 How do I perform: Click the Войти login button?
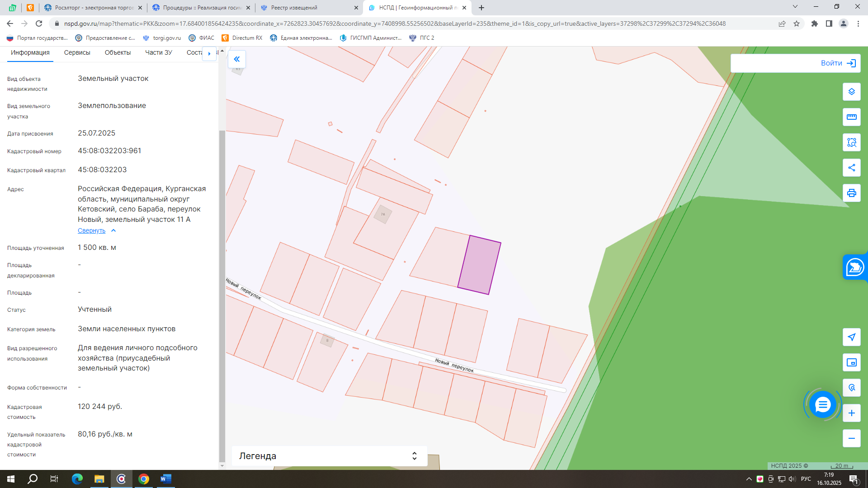(795, 63)
